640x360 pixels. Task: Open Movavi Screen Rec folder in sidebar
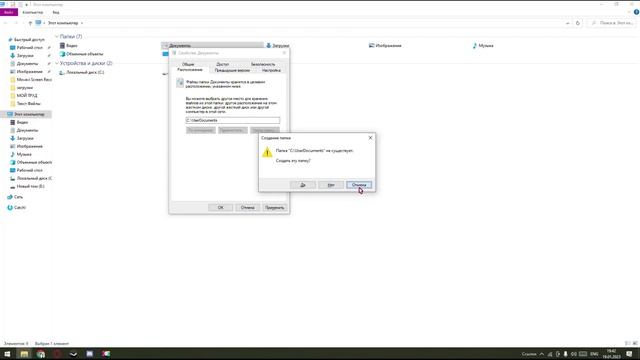pos(31,80)
